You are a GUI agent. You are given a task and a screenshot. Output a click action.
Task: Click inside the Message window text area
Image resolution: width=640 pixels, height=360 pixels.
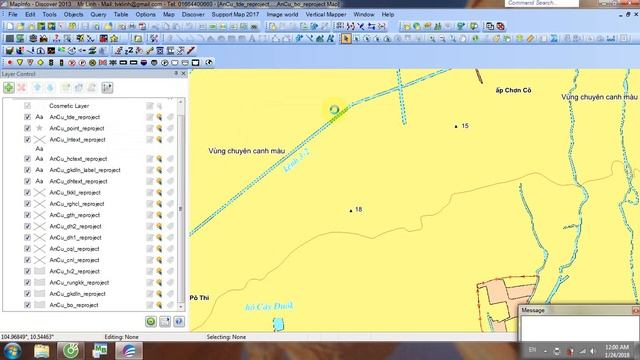580,328
